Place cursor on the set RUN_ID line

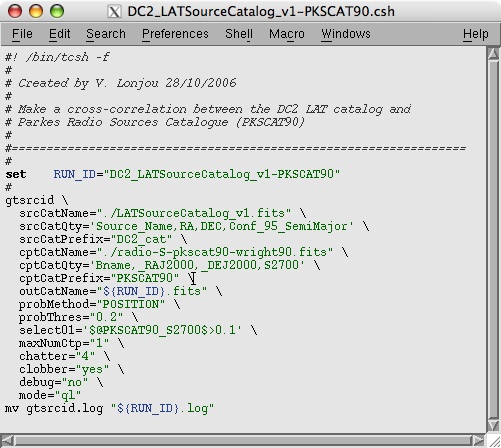point(173,174)
